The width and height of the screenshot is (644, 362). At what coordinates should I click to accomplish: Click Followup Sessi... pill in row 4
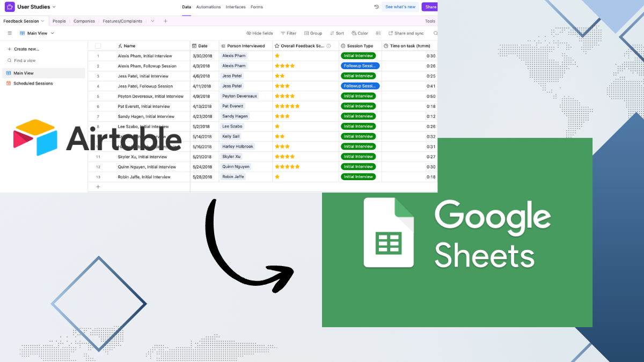pos(360,86)
